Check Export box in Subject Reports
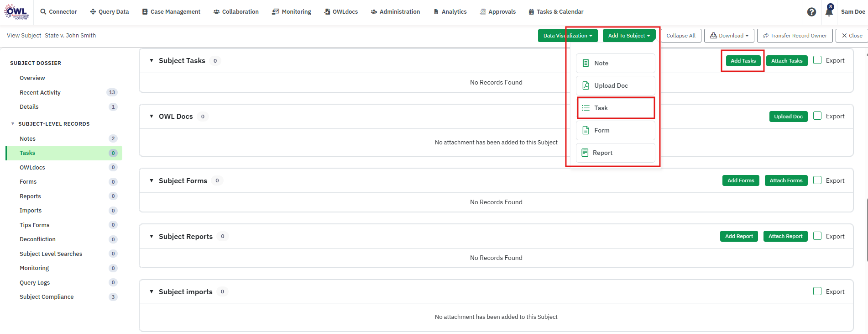This screenshot has width=868, height=334. click(817, 236)
